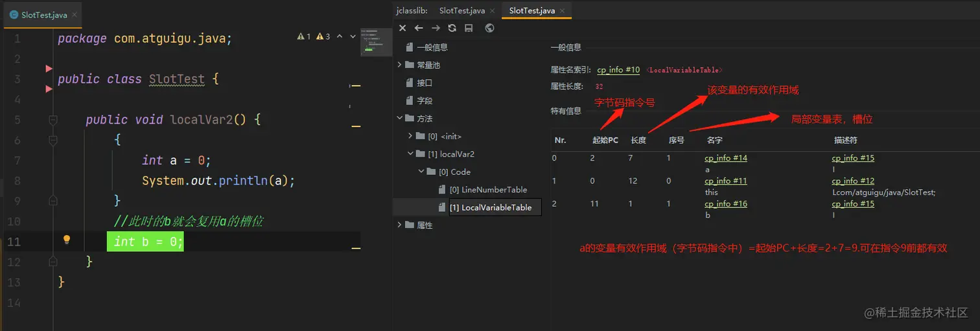
Task: Open cp_info #15 descriptor link in row 0
Action: click(853, 158)
